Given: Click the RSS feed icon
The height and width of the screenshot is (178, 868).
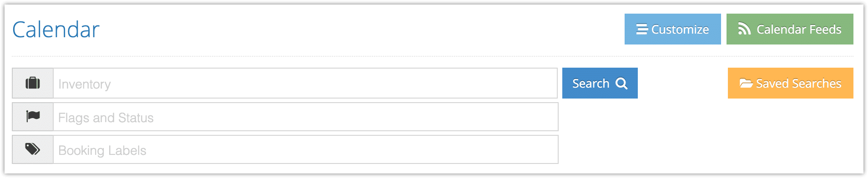Looking at the screenshot, I should pos(744,29).
